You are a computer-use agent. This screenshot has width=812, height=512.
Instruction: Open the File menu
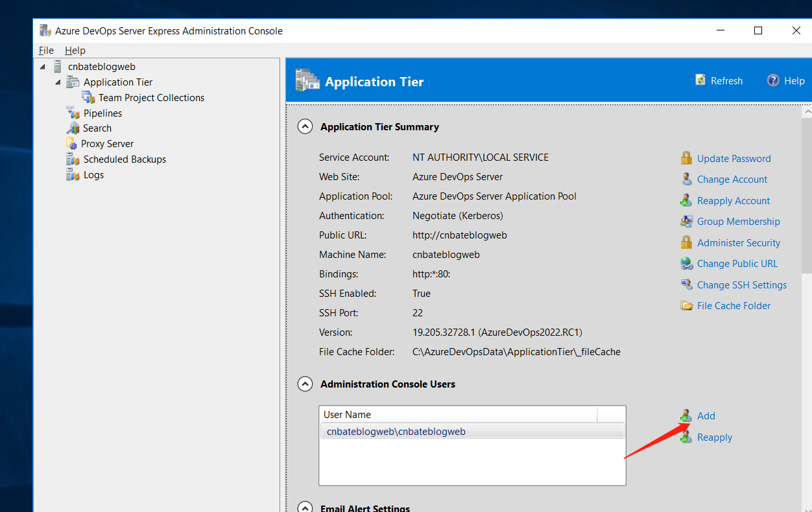pos(46,50)
